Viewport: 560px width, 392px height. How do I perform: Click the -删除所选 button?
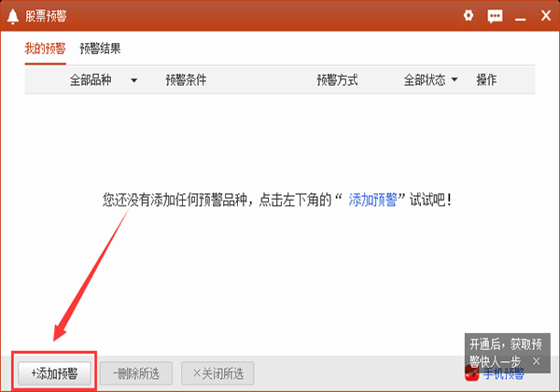(x=136, y=373)
